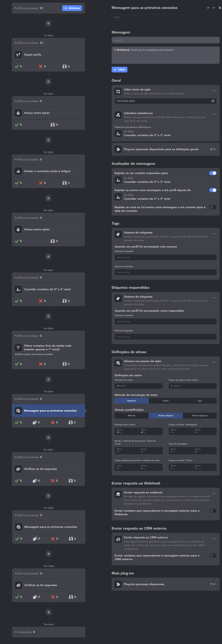Click the trash icon to delete action
Viewport: 222px width, 644px height.
coord(220,8)
